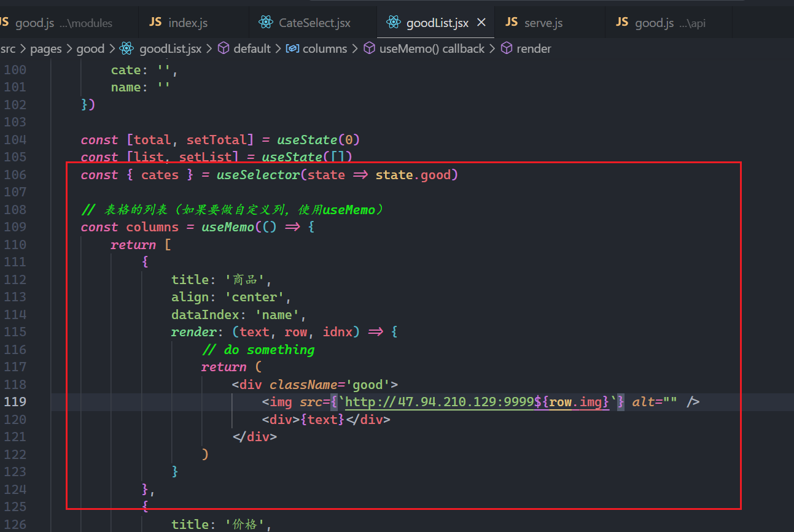Screen dimensions: 794x532
Task: Select the 'default' breadcrumb symbol
Action: [x=252, y=48]
